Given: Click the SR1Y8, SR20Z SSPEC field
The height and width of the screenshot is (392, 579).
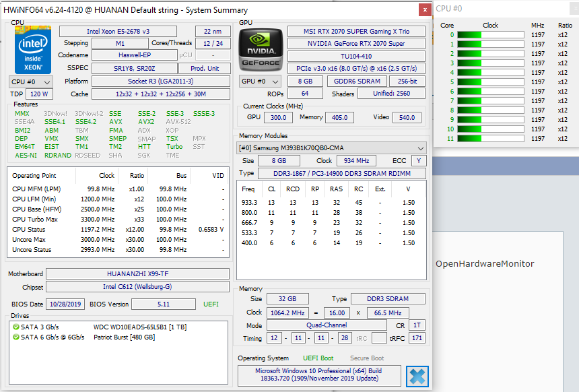Looking at the screenshot, I should coord(135,68).
